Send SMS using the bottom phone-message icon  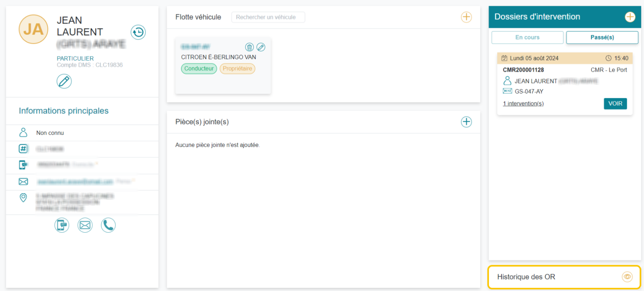point(62,225)
